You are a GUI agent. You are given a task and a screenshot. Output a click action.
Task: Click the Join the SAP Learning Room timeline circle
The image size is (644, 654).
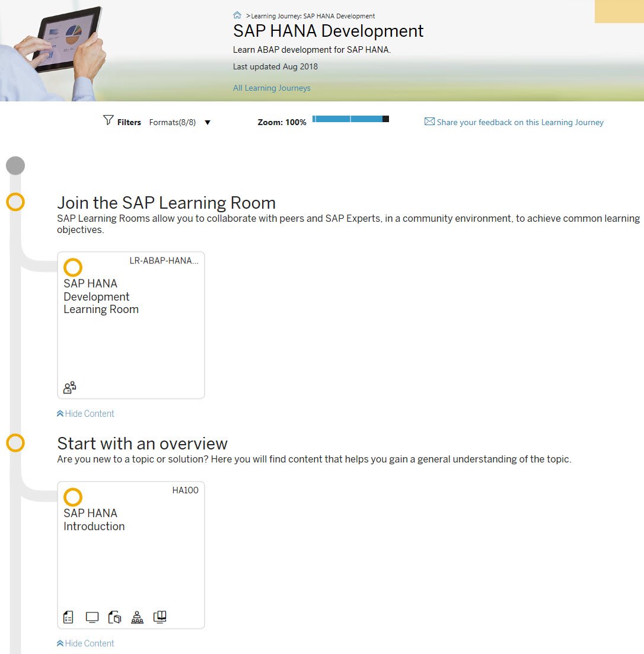coord(15,202)
